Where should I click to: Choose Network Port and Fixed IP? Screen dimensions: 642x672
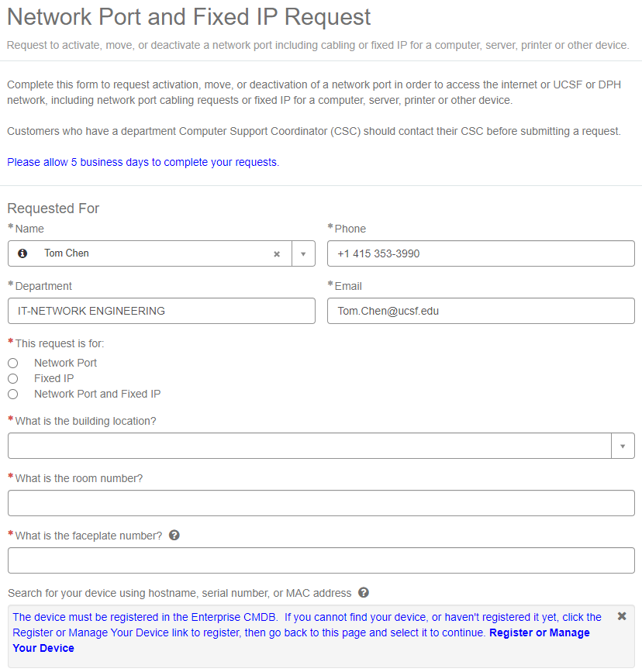[12, 394]
